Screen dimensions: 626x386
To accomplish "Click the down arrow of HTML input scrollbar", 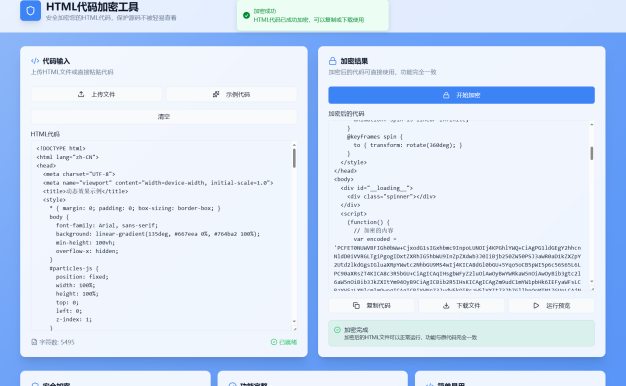I will coord(294,321).
